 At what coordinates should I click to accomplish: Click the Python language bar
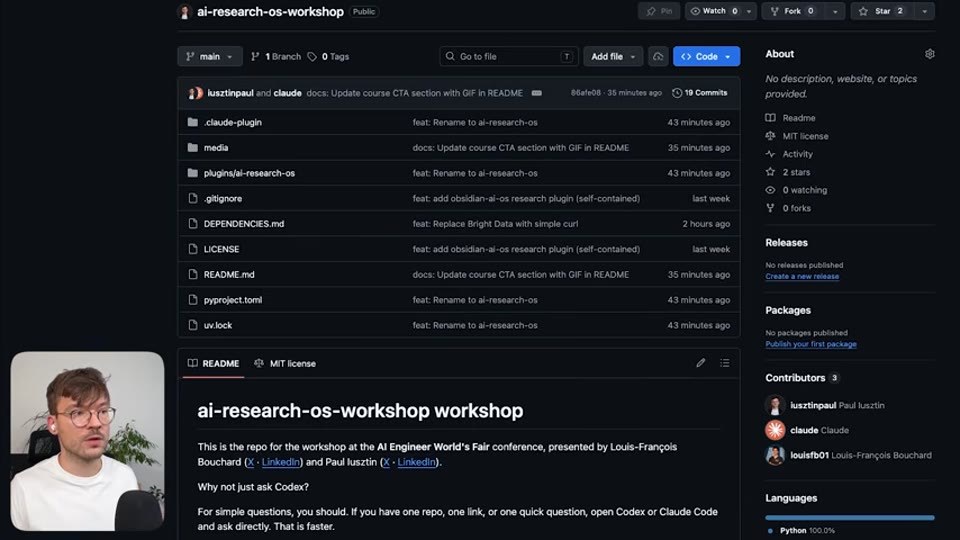850,517
